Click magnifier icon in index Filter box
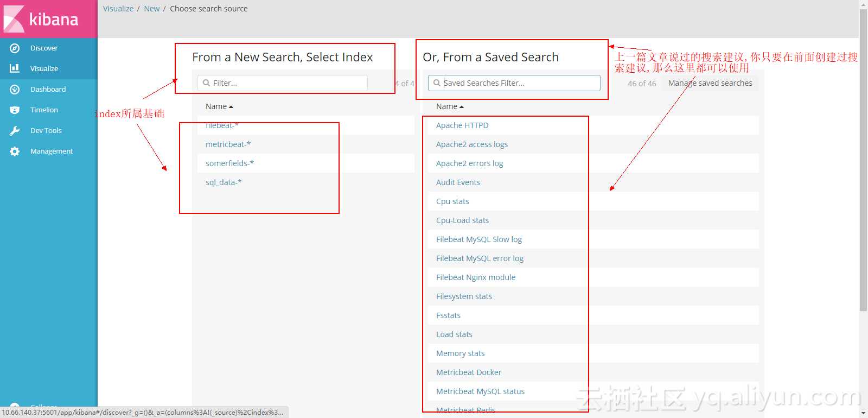The image size is (868, 418). pyautogui.click(x=206, y=83)
